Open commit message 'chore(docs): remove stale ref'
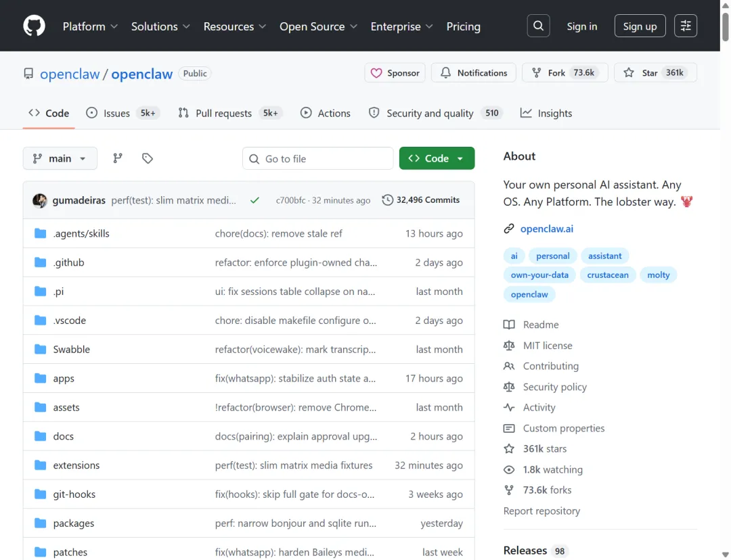 tap(278, 233)
